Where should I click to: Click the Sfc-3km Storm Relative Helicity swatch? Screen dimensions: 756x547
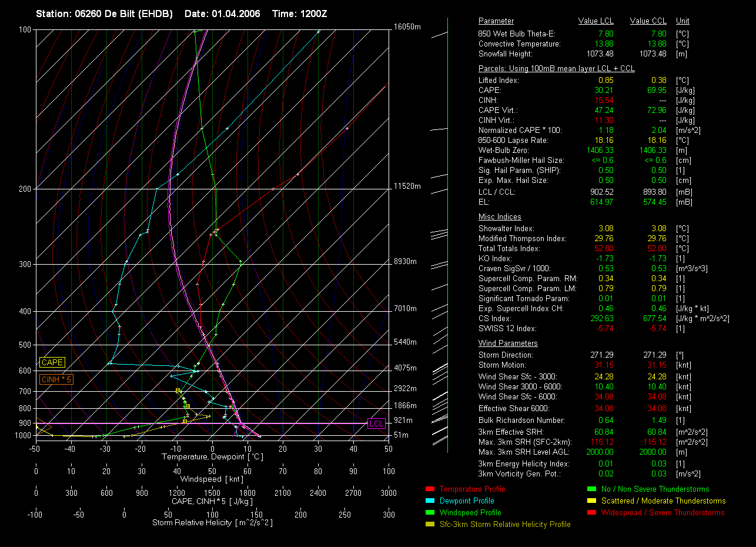click(x=429, y=524)
